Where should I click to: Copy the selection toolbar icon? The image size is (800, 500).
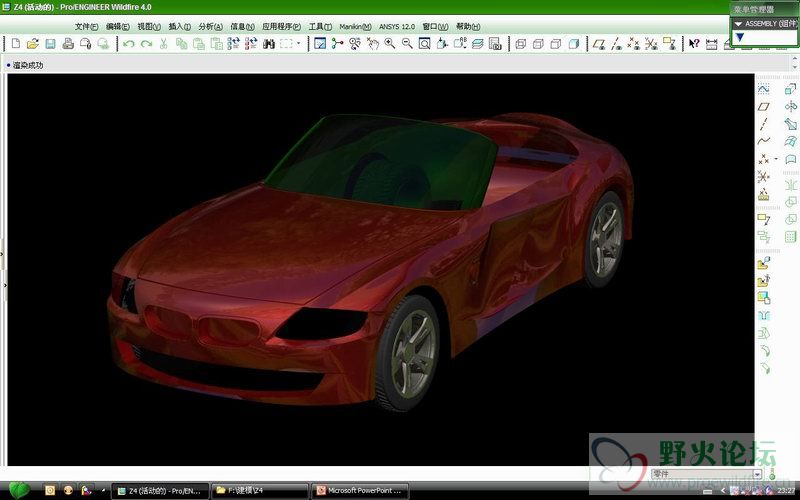coord(181,44)
